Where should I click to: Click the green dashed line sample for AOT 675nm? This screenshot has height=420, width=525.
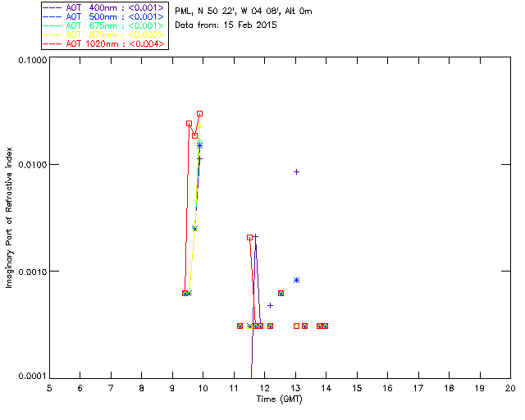tap(52, 25)
